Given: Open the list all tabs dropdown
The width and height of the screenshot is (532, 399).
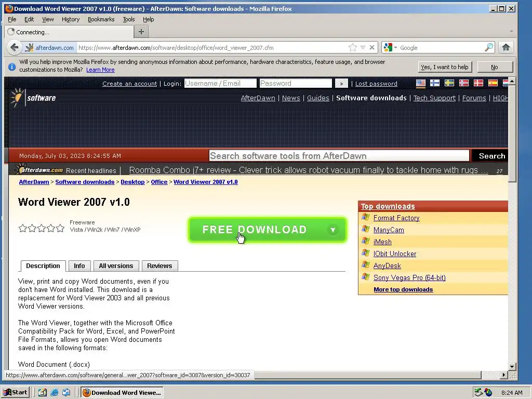Looking at the screenshot, I should (x=511, y=31).
